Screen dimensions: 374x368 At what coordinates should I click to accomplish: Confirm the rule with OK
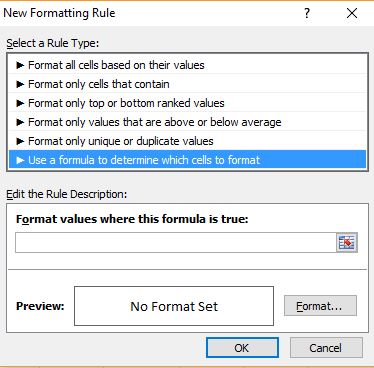(x=242, y=348)
